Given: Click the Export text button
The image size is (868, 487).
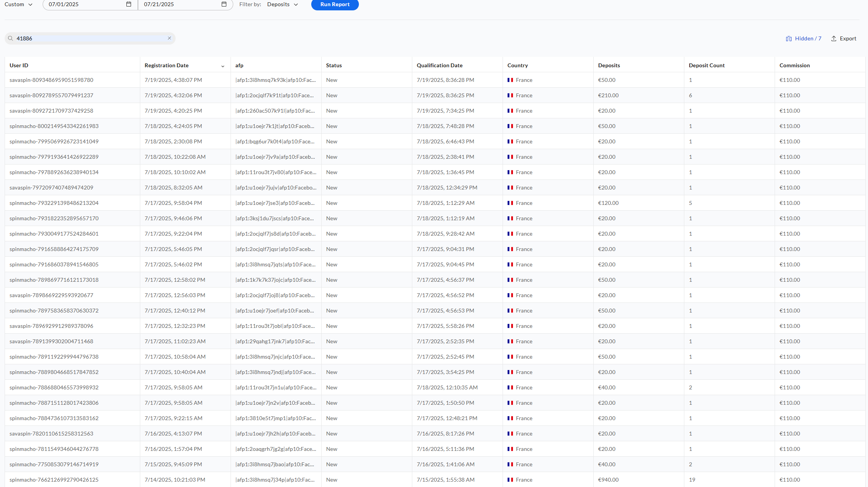Looking at the screenshot, I should pos(848,38).
